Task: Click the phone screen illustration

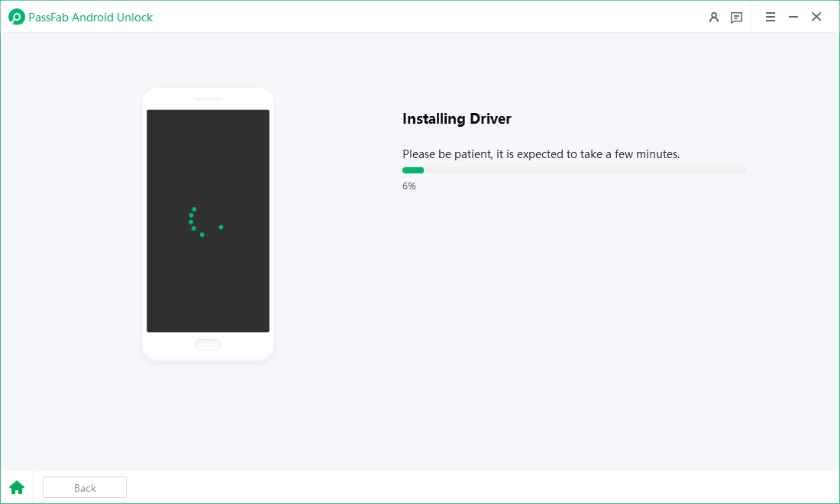Action: pos(208,220)
